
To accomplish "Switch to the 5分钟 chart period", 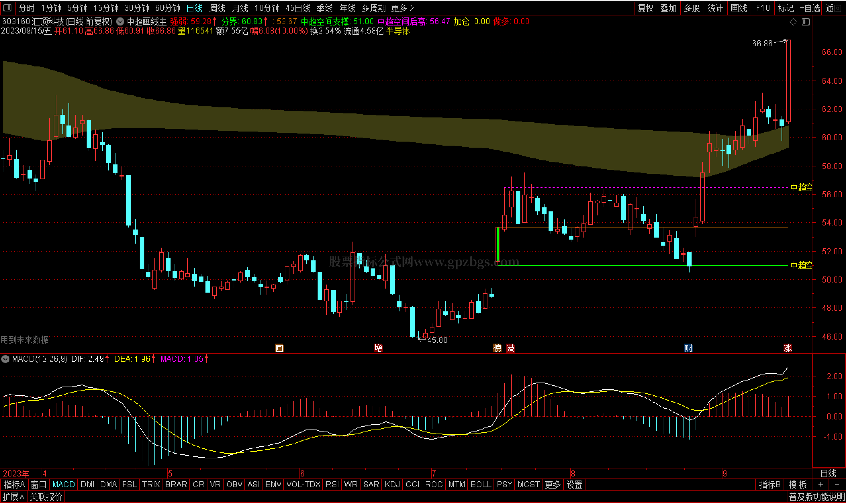I will [78, 8].
